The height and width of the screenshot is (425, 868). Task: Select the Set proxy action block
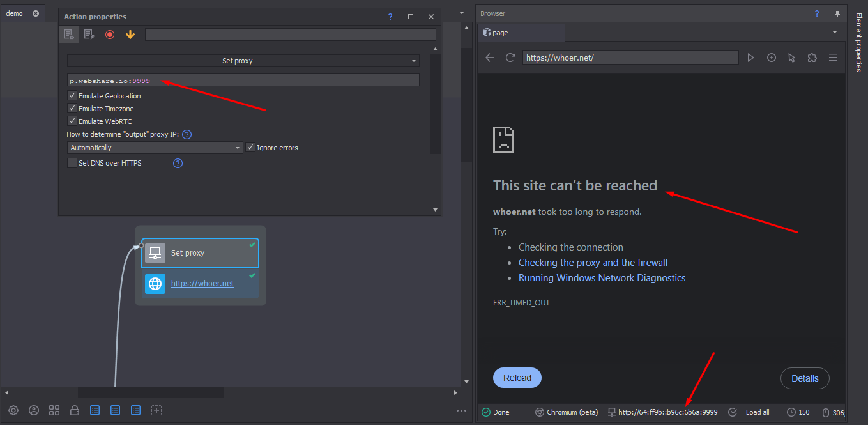pos(200,253)
